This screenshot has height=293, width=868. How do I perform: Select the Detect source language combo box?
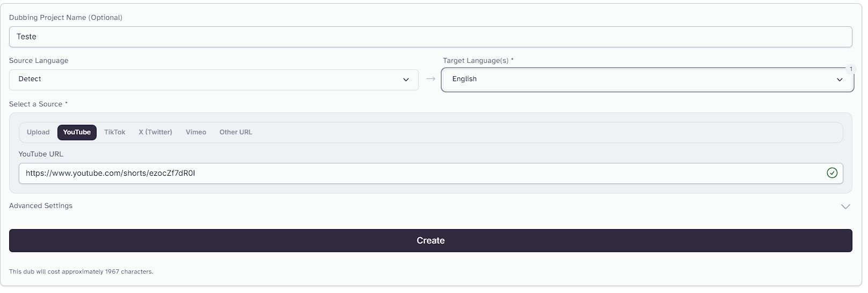tap(214, 80)
